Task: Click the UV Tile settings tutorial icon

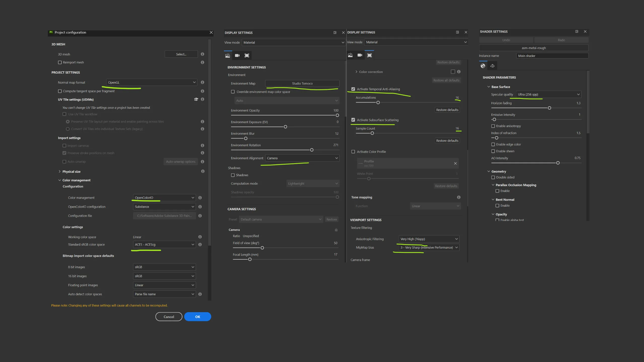Action: point(196,99)
